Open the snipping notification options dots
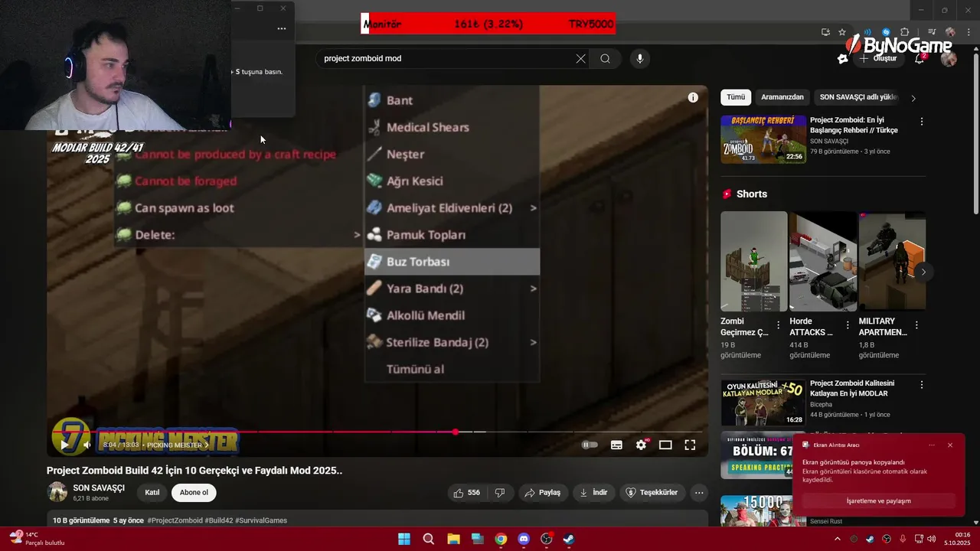Image resolution: width=980 pixels, height=551 pixels. (x=932, y=445)
